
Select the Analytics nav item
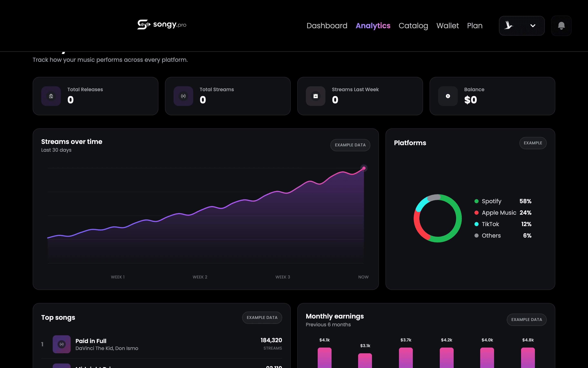click(373, 26)
